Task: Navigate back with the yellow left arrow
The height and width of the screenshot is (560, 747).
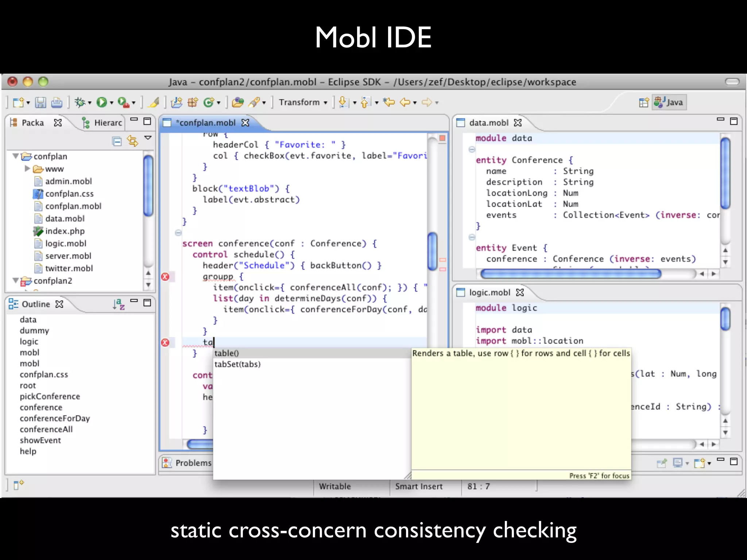Action: point(405,102)
